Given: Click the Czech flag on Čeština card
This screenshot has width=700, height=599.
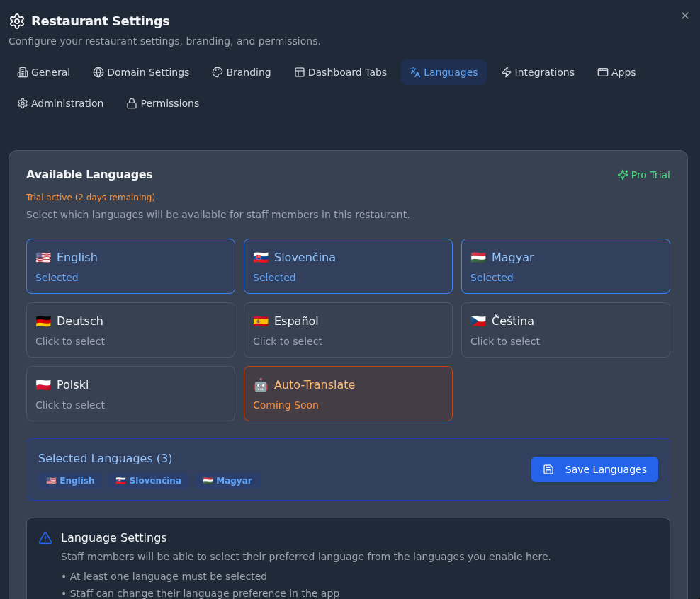Looking at the screenshot, I should point(478,321).
